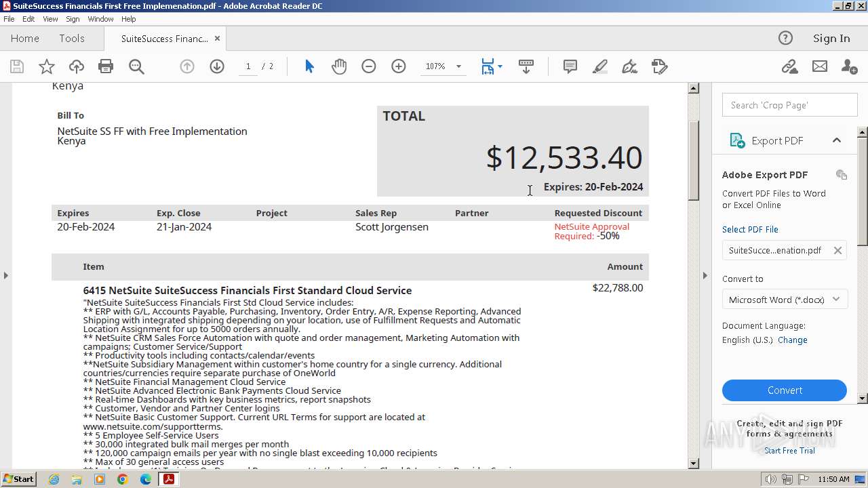Click the Save file icon
Viewport: 868px width, 488px height.
tap(17, 66)
